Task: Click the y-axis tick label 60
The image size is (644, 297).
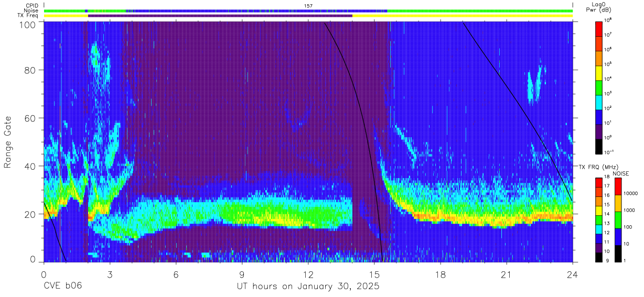Action: click(30, 118)
